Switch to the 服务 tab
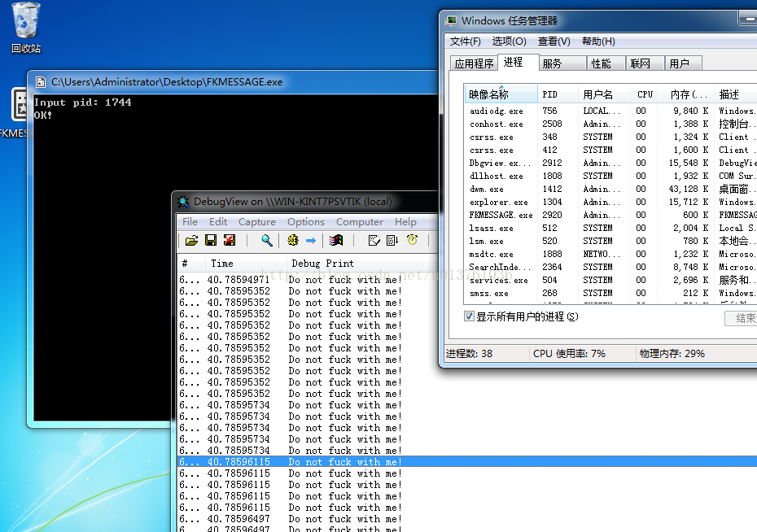The width and height of the screenshot is (757, 532). coord(562,63)
